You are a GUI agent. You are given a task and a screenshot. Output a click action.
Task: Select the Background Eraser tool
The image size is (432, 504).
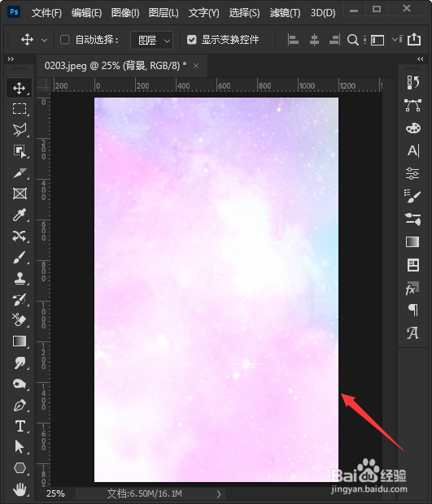20,320
